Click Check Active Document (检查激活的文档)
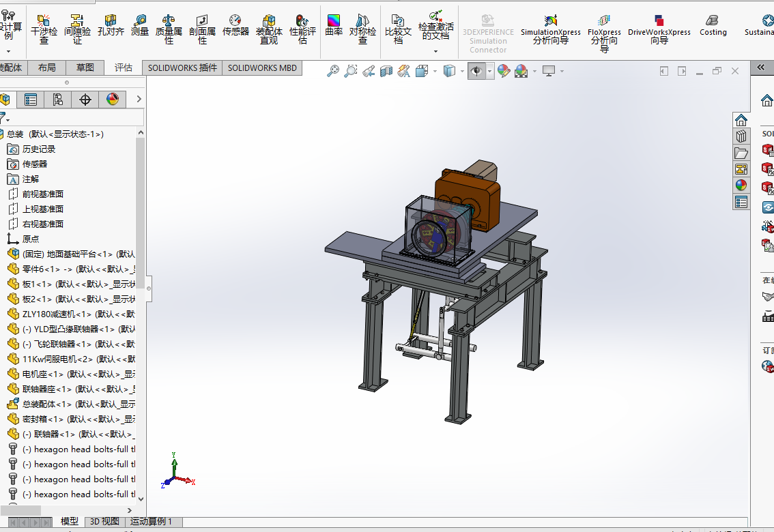Screen dimensions: 774x532 click(x=435, y=26)
